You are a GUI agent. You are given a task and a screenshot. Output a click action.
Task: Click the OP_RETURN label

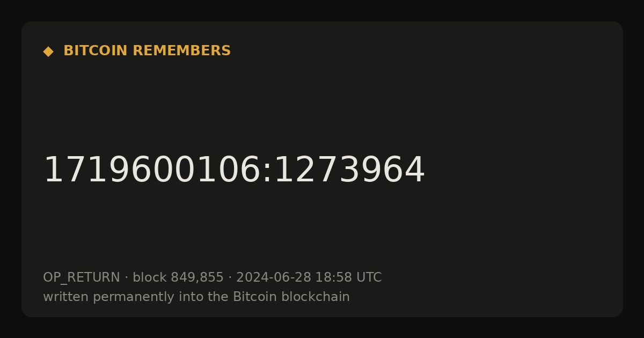pyautogui.click(x=82, y=278)
